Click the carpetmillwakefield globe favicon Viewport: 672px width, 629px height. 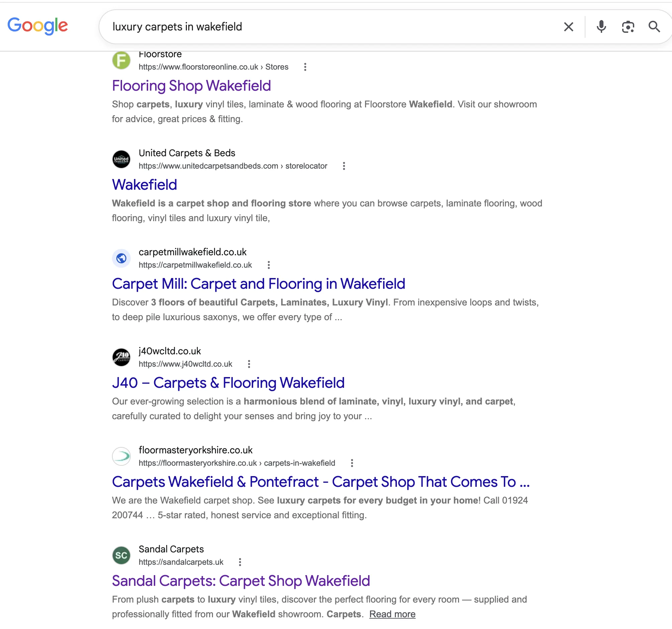(x=121, y=258)
